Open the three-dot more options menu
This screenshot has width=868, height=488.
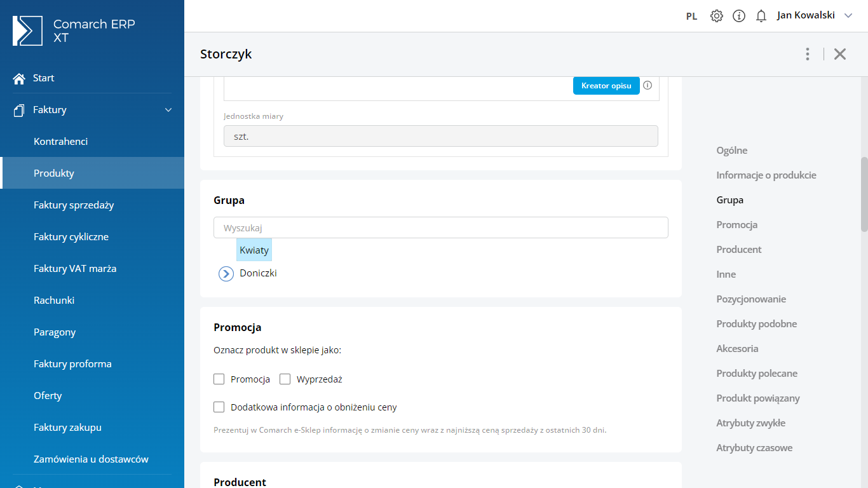pyautogui.click(x=808, y=54)
